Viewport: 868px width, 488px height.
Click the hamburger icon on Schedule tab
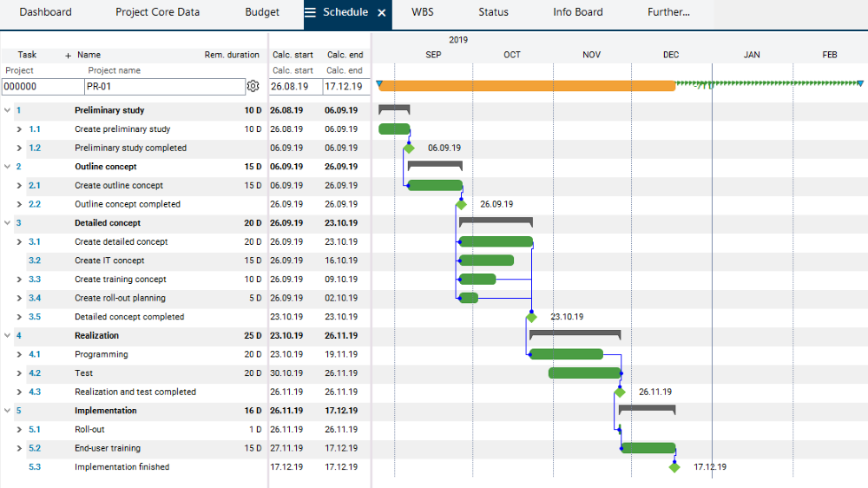[310, 13]
